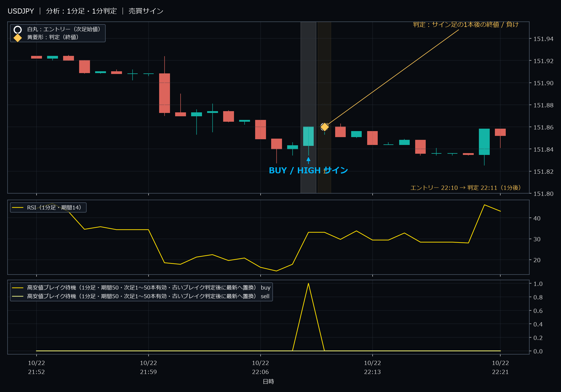This screenshot has height=392, width=561.
Task: Click the 白丸：エントリー（次足始値）legend text
Action: [x=64, y=29]
